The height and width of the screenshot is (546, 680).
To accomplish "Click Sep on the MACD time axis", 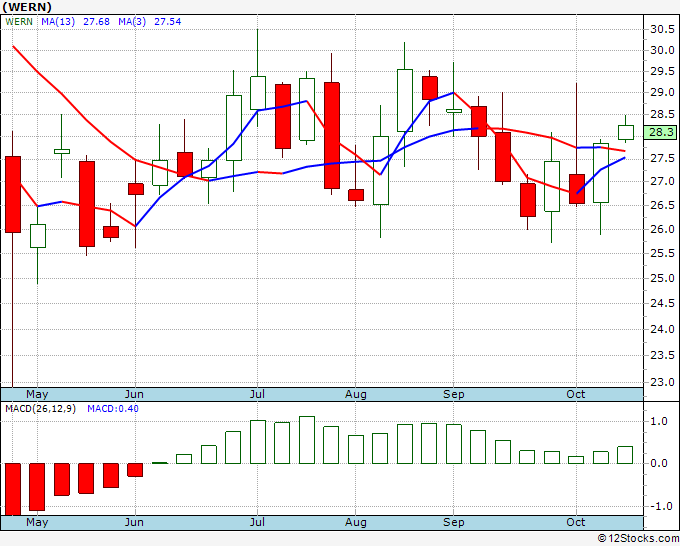I will 454,523.
